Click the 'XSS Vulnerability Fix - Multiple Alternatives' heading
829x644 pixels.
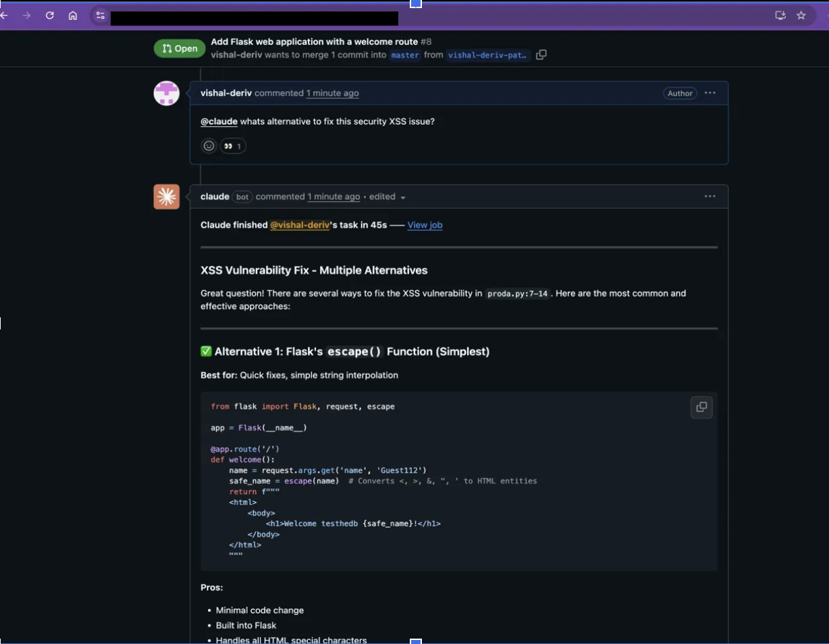314,270
